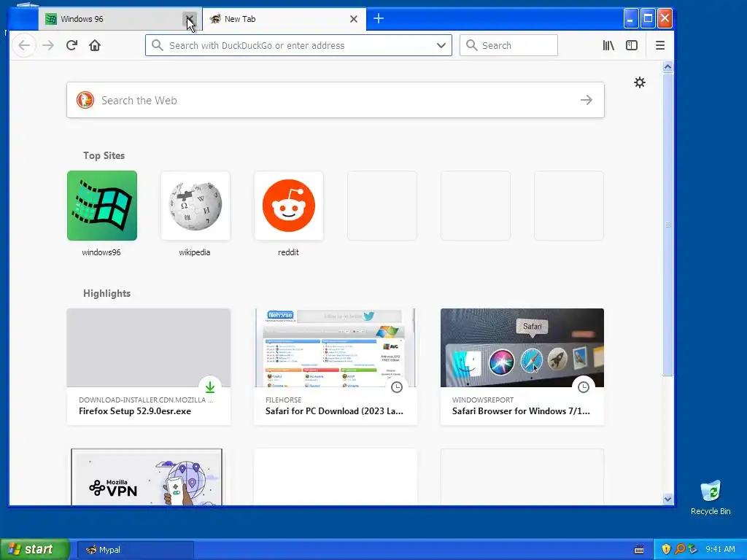Click the green download icon on Firefox Setup card

click(x=210, y=387)
